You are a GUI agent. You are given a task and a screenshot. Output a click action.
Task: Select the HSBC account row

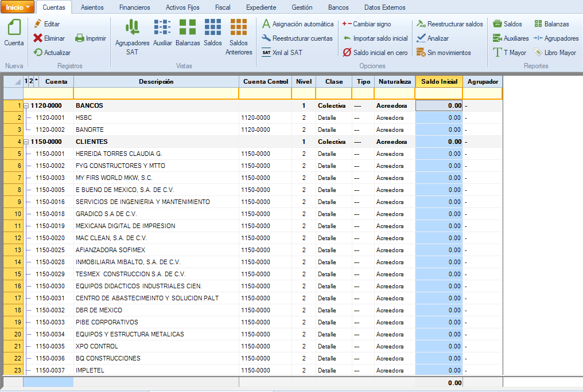tap(83, 117)
